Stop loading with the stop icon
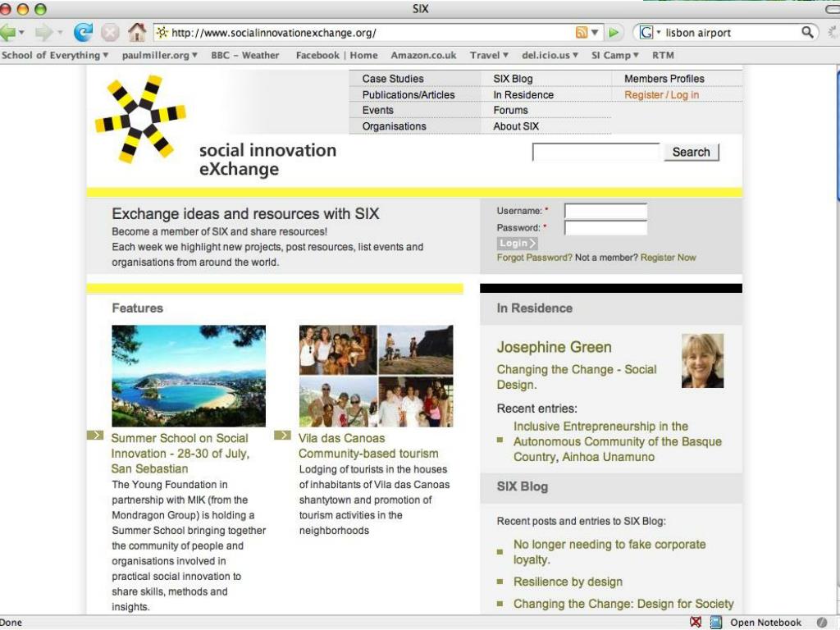 pyautogui.click(x=110, y=33)
